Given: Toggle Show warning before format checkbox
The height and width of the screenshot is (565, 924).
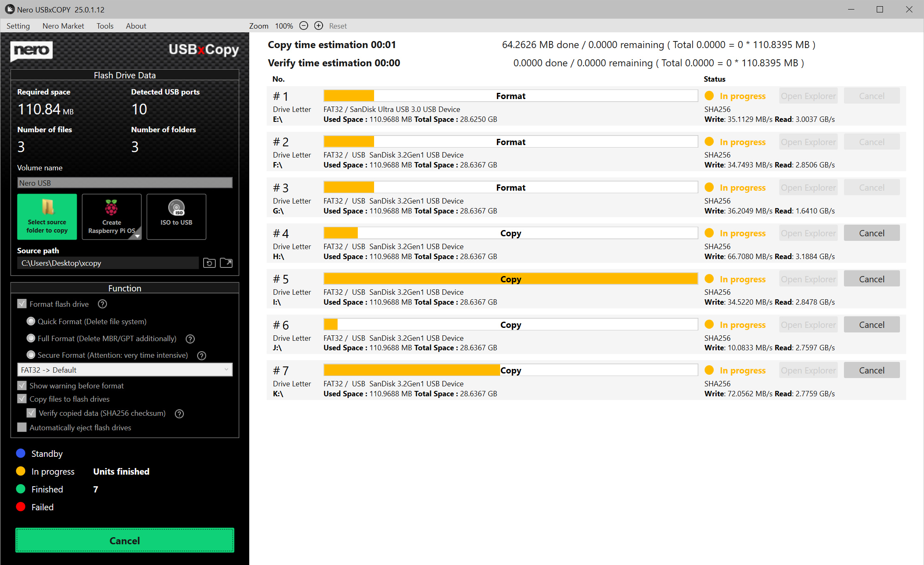Looking at the screenshot, I should [22, 386].
